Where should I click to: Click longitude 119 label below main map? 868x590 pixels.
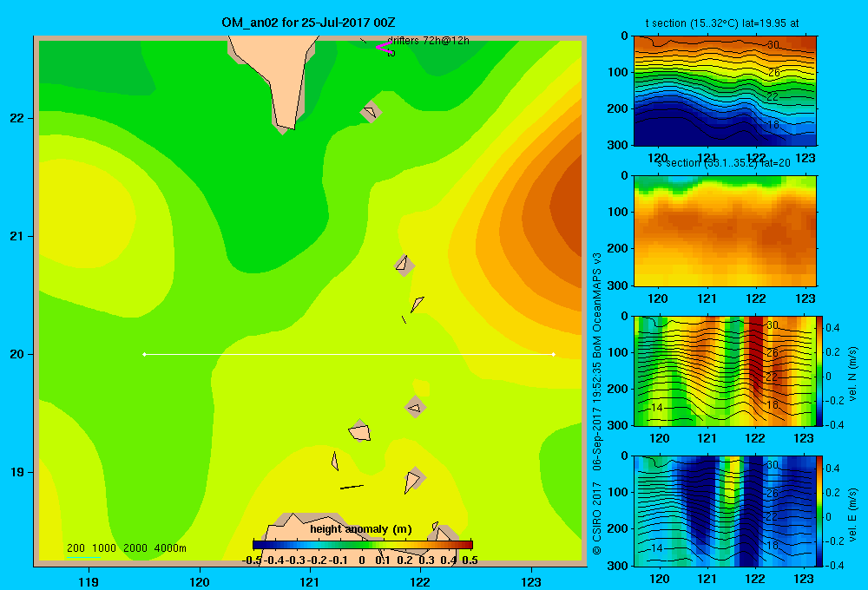tap(89, 581)
